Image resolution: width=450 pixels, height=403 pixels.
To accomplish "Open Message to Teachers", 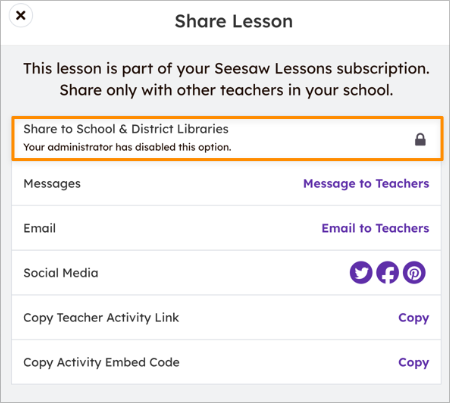I will [x=366, y=184].
